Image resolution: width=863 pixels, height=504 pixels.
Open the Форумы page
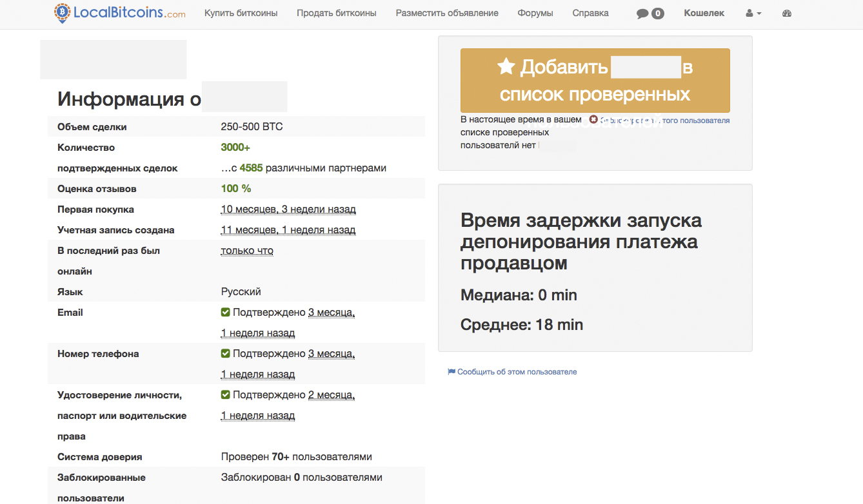click(x=535, y=14)
